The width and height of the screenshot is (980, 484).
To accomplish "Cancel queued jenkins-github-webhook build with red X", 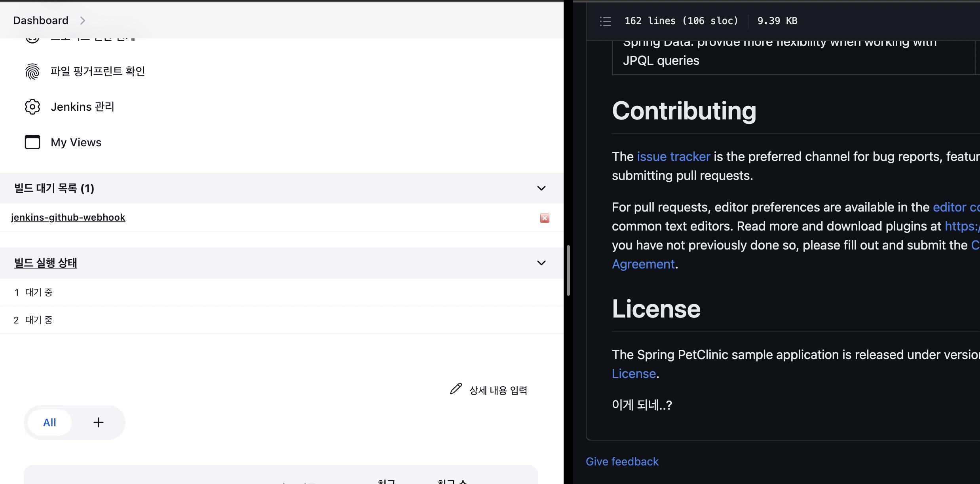I will (545, 218).
